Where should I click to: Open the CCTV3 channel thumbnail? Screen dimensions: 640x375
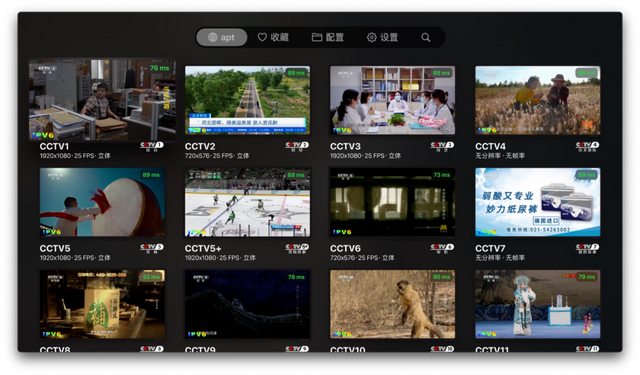point(393,100)
